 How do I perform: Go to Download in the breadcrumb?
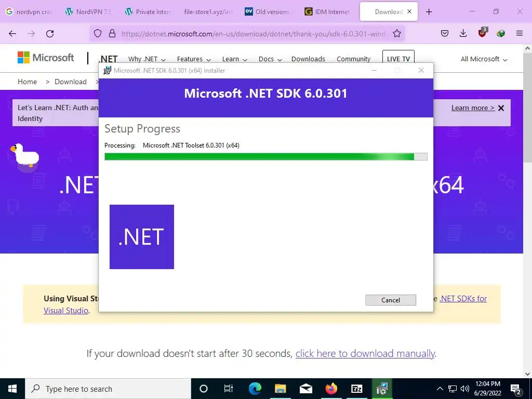coord(71,82)
